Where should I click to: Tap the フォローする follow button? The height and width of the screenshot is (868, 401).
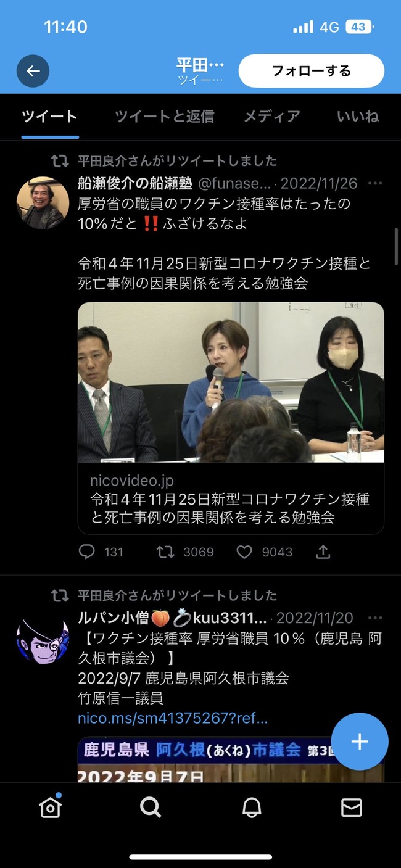click(x=312, y=71)
